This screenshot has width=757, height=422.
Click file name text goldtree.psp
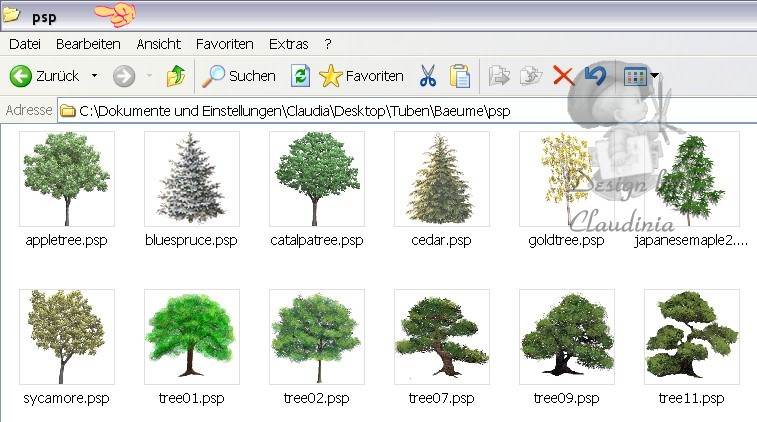(566, 240)
